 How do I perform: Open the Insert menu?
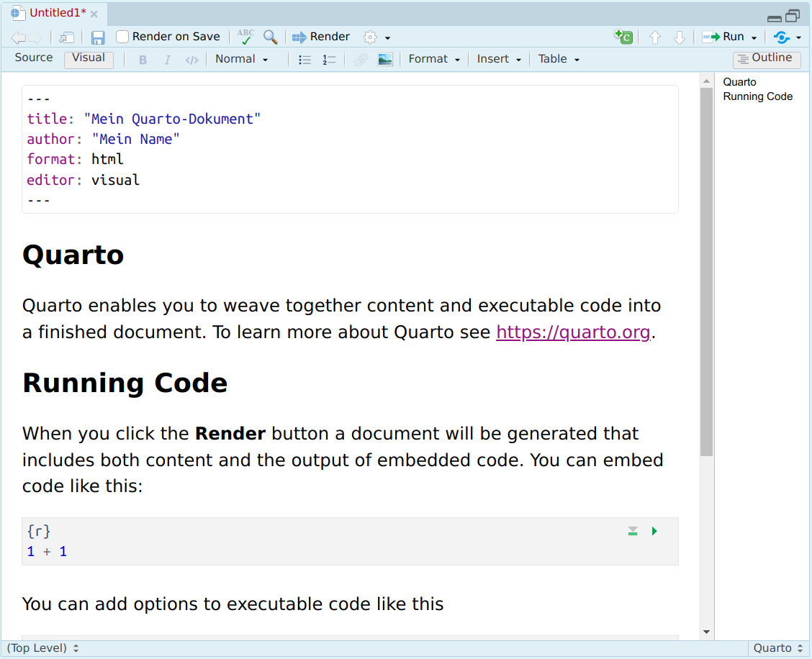[499, 59]
